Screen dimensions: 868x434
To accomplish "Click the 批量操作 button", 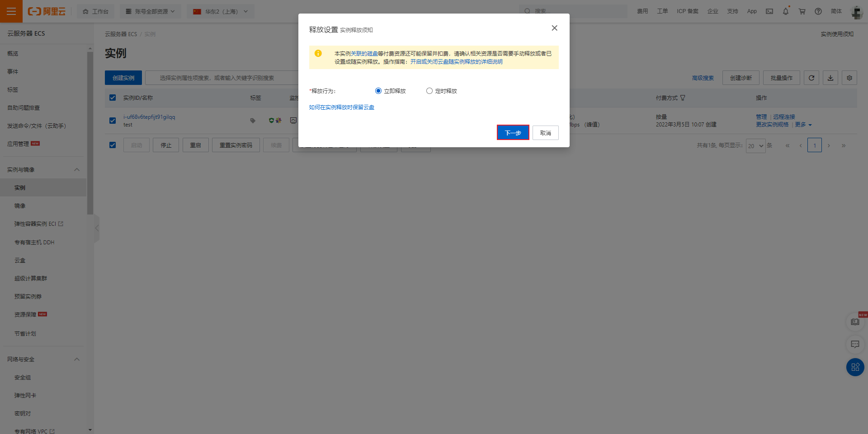I will coord(782,78).
